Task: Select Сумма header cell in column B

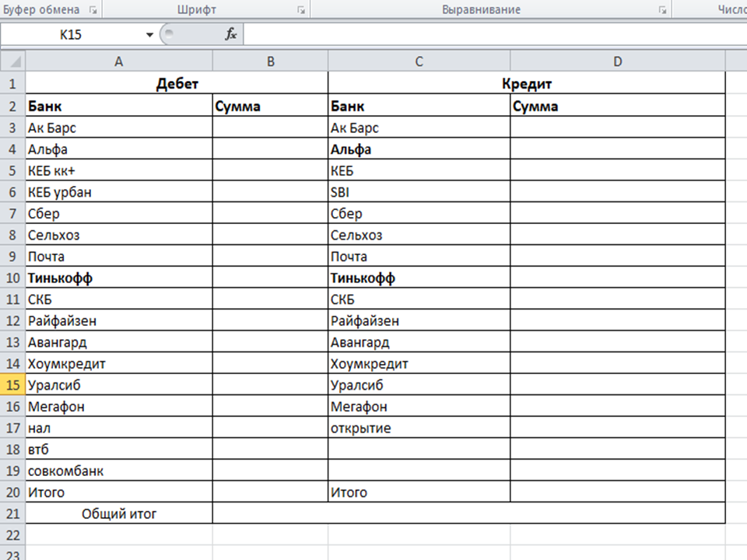Action: pyautogui.click(x=270, y=105)
